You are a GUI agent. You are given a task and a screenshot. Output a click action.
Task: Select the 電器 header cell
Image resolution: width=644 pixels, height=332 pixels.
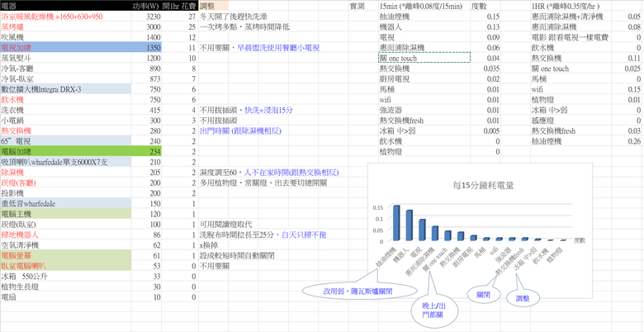(x=66, y=7)
